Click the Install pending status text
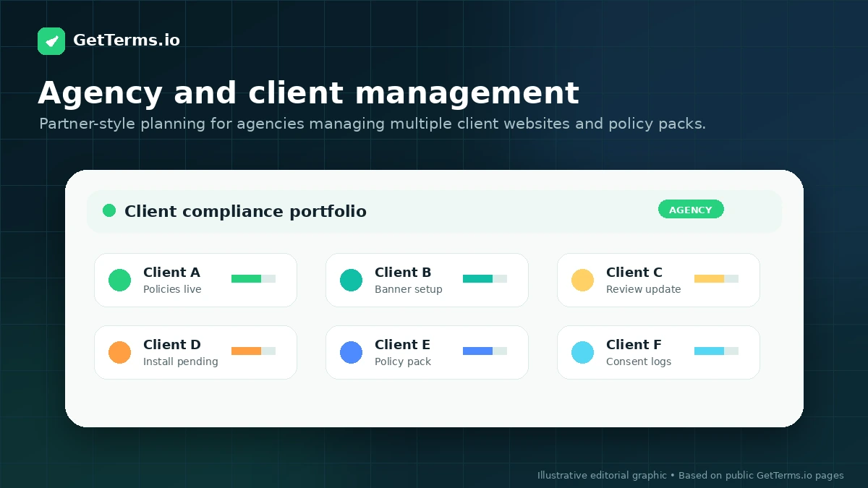 [181, 361]
